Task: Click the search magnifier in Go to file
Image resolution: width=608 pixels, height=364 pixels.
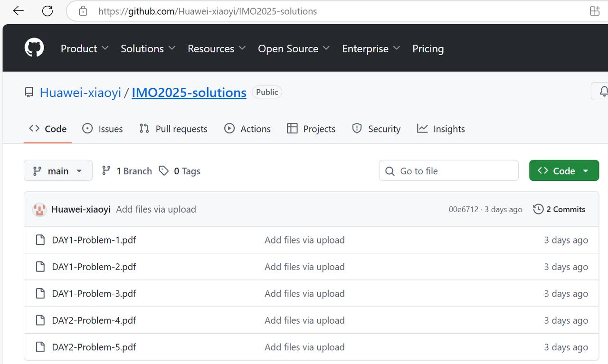Action: (x=390, y=171)
